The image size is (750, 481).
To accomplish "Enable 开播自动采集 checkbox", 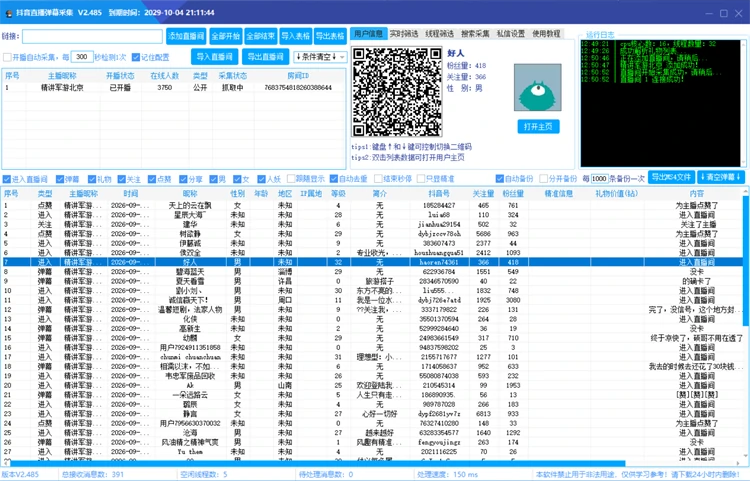I will click(x=7, y=57).
